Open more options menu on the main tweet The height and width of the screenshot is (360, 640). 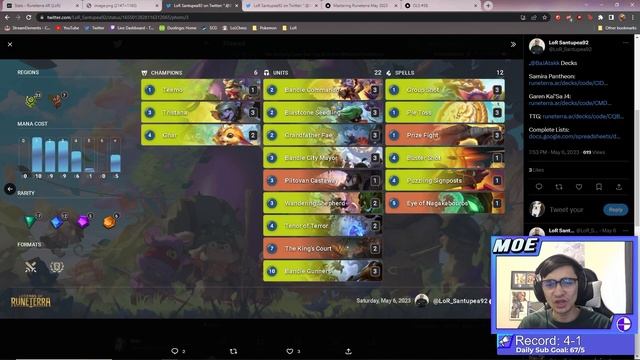click(x=625, y=42)
